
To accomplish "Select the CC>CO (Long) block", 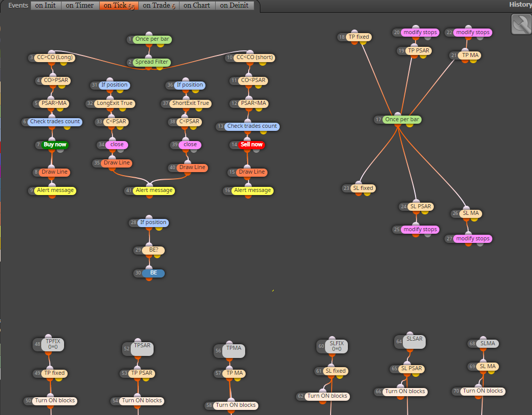I will (x=54, y=58).
